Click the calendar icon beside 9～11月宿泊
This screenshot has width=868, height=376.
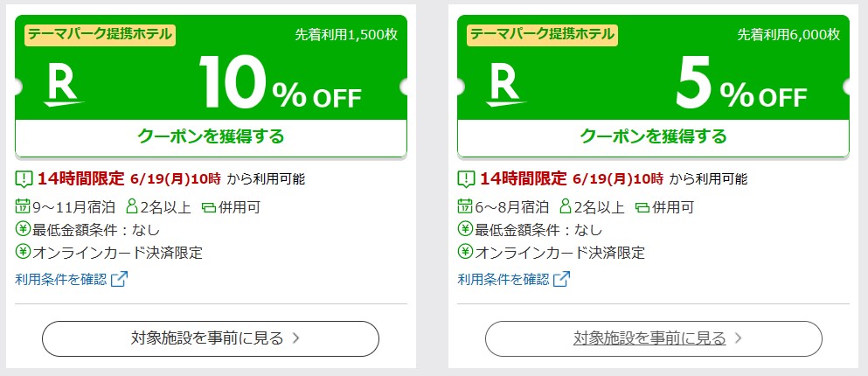pos(23,207)
